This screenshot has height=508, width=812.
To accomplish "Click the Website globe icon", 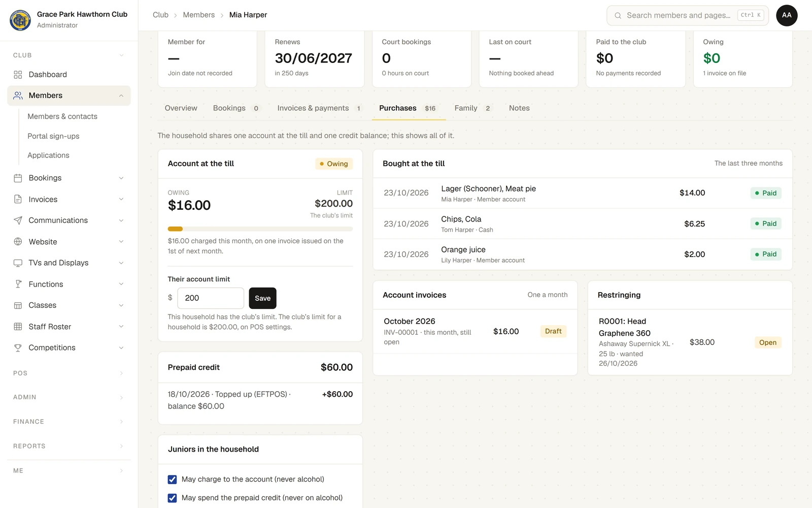I will pos(18,242).
